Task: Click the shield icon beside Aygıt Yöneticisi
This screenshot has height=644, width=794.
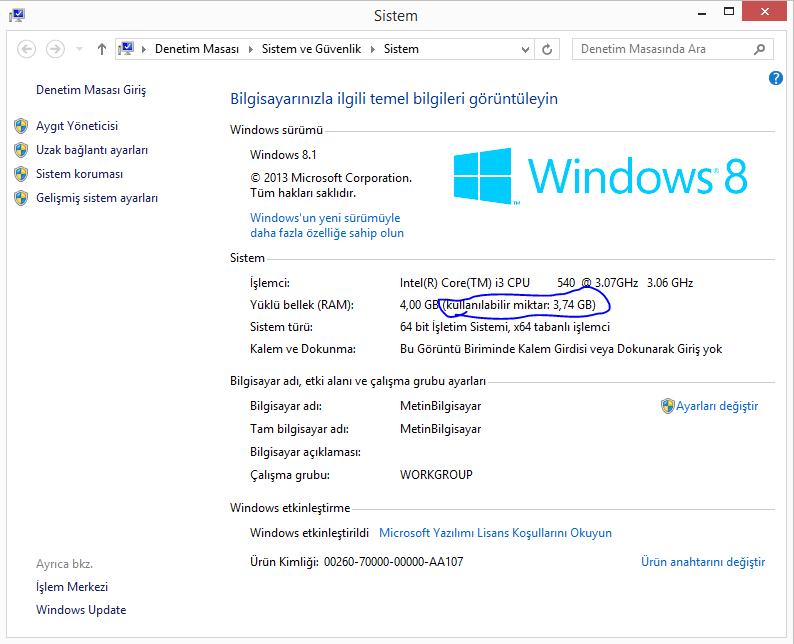Action: coord(21,126)
